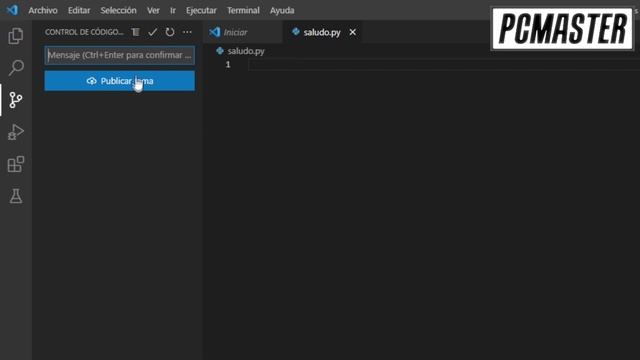
Task: Open the Ejecutar menu
Action: (201, 10)
